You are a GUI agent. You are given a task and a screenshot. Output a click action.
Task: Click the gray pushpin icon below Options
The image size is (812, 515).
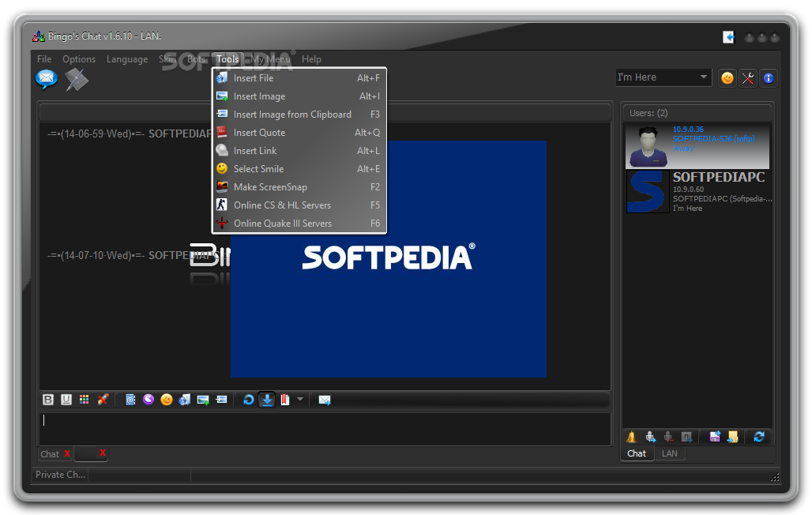point(77,80)
